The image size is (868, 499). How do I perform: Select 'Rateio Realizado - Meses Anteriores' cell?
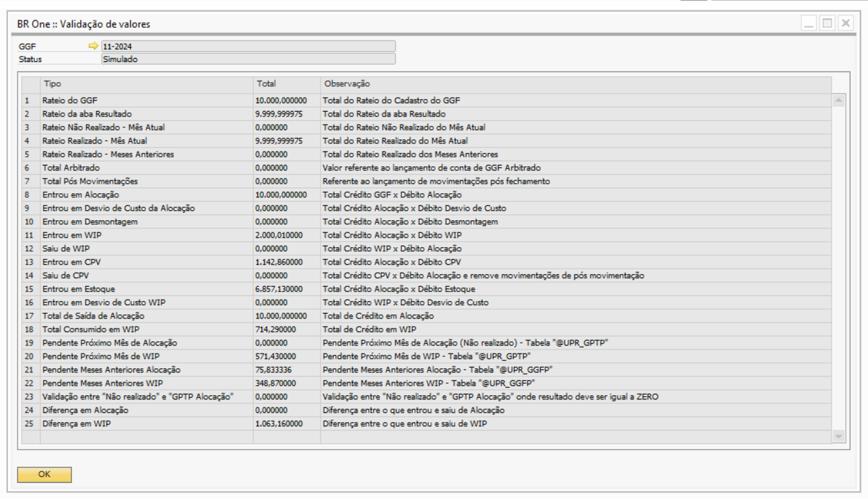click(x=147, y=154)
